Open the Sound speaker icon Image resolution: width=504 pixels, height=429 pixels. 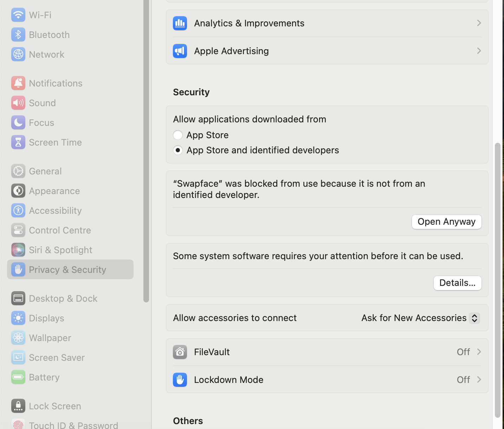click(x=18, y=103)
